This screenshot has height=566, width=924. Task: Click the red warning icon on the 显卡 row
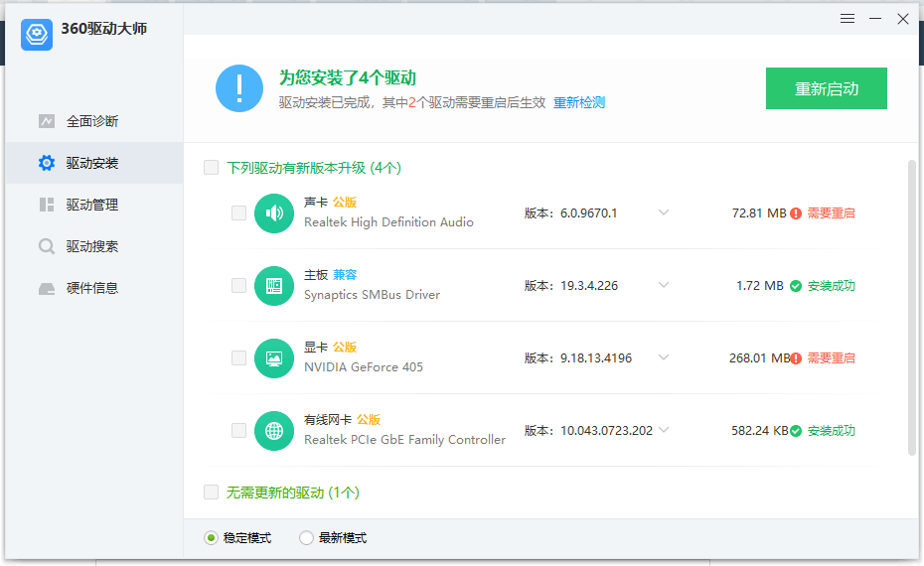coord(796,358)
